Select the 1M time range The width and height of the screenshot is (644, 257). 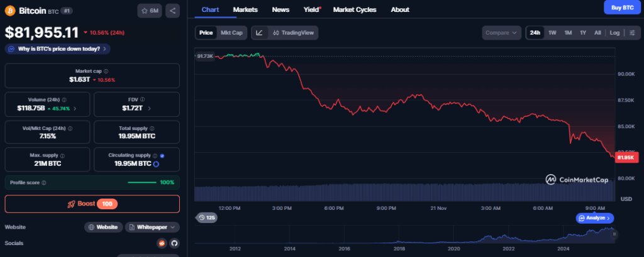(568, 33)
